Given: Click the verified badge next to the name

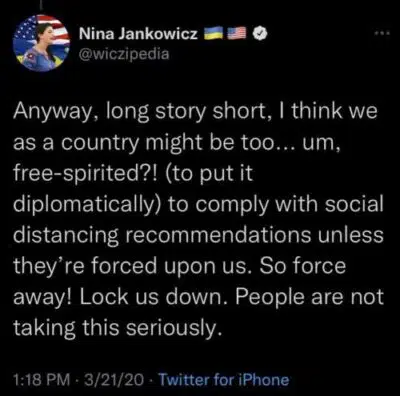Looking at the screenshot, I should tap(259, 33).
